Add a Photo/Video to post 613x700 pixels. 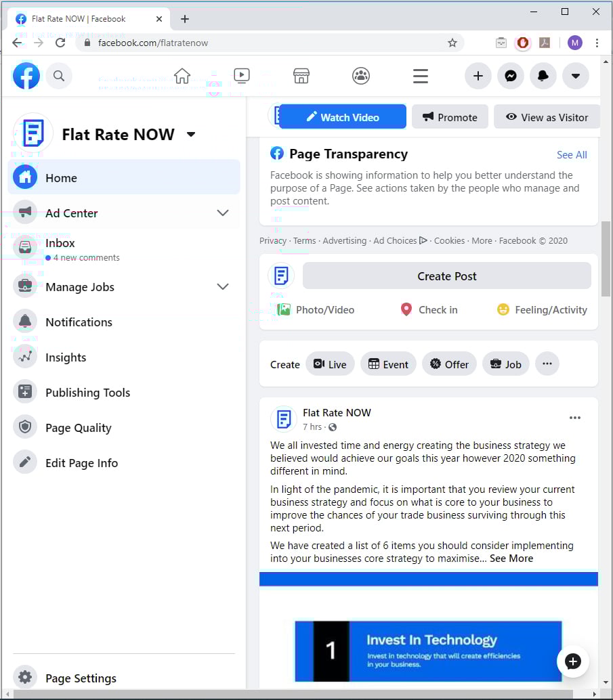click(x=316, y=310)
